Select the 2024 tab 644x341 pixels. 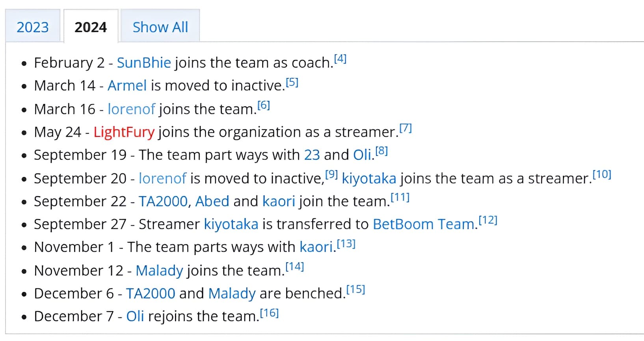(x=91, y=27)
